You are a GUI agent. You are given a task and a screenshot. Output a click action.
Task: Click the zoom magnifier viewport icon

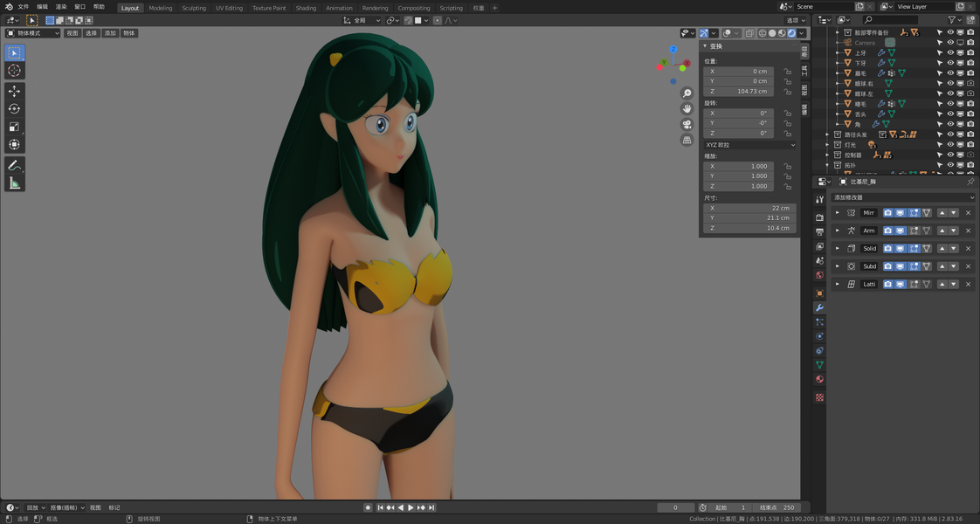click(687, 93)
